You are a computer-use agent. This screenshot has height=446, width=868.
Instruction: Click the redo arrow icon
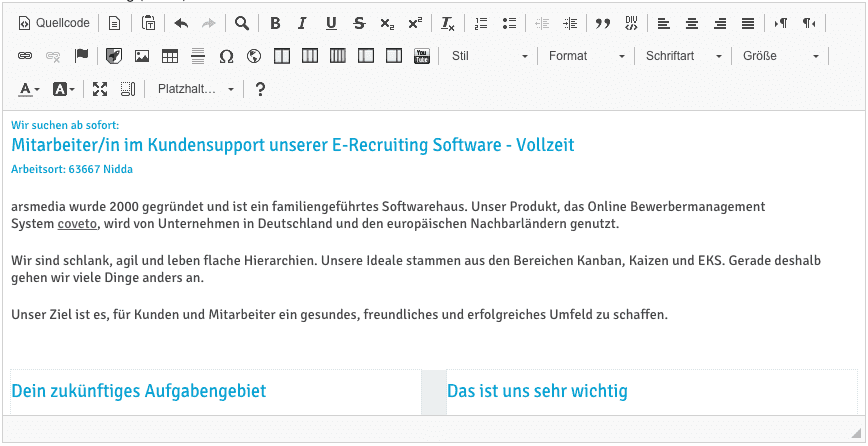(x=209, y=23)
